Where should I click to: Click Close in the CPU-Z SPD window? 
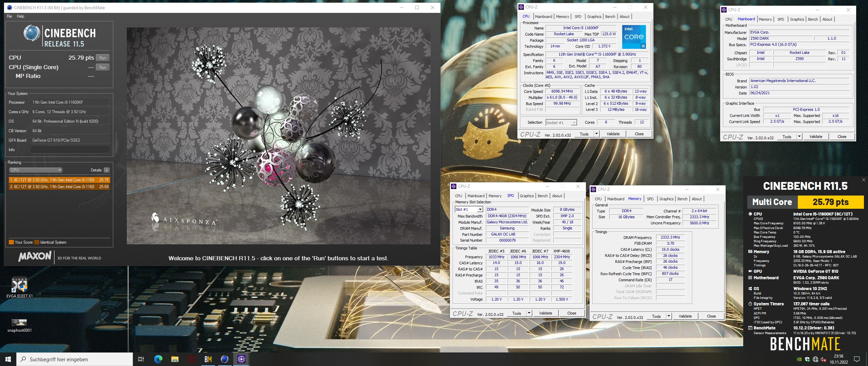(571, 313)
